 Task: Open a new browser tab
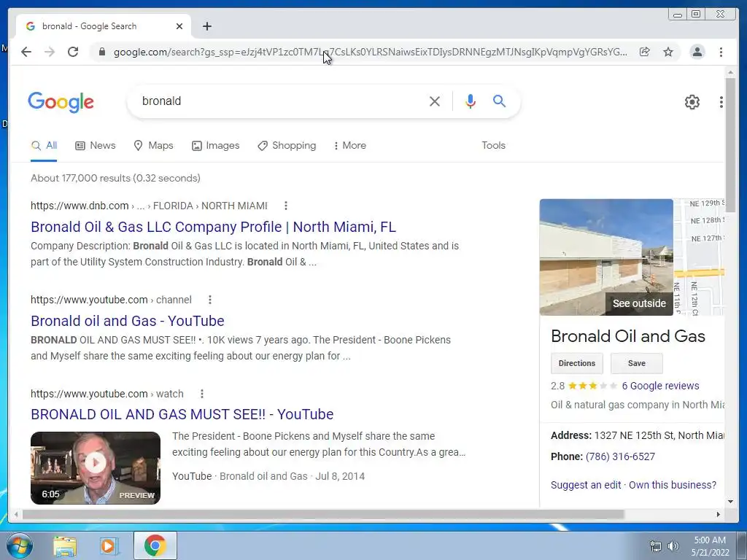click(x=206, y=26)
